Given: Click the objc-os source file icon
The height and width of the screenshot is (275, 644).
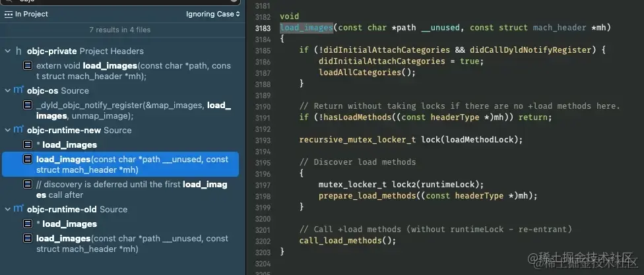Looking at the screenshot, I should [18, 90].
